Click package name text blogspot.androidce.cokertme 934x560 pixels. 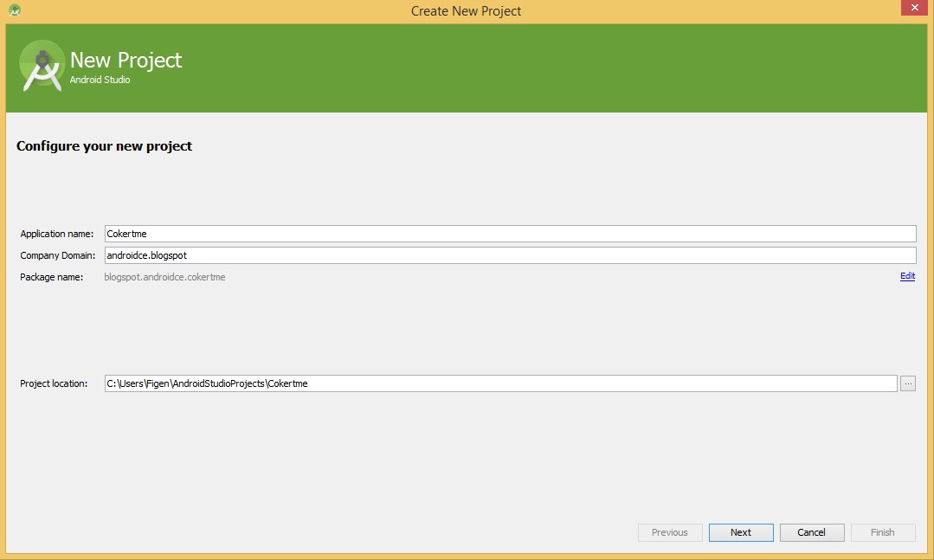164,277
